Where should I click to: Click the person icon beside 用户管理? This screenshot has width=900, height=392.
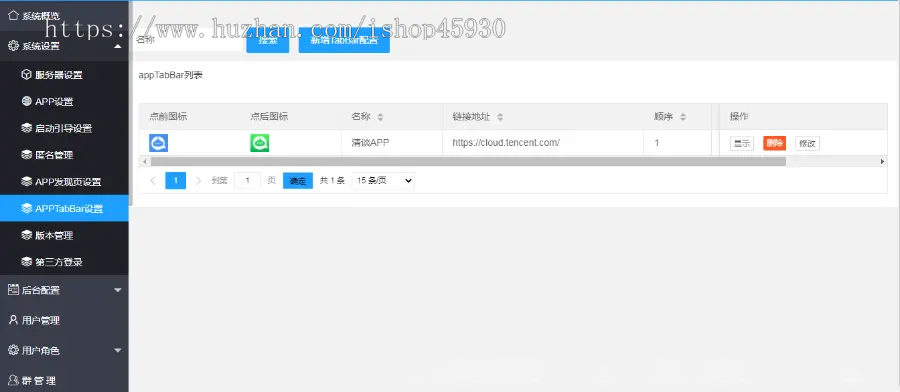13,320
